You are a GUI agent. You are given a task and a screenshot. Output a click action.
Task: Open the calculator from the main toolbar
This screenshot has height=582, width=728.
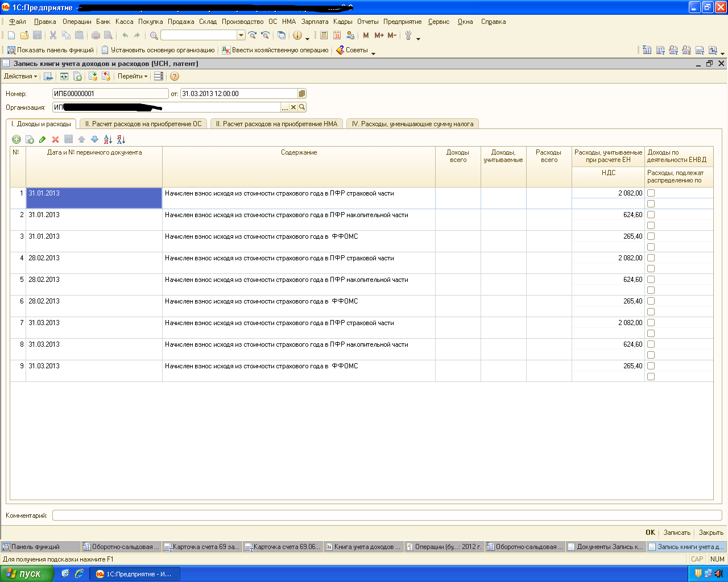[324, 35]
